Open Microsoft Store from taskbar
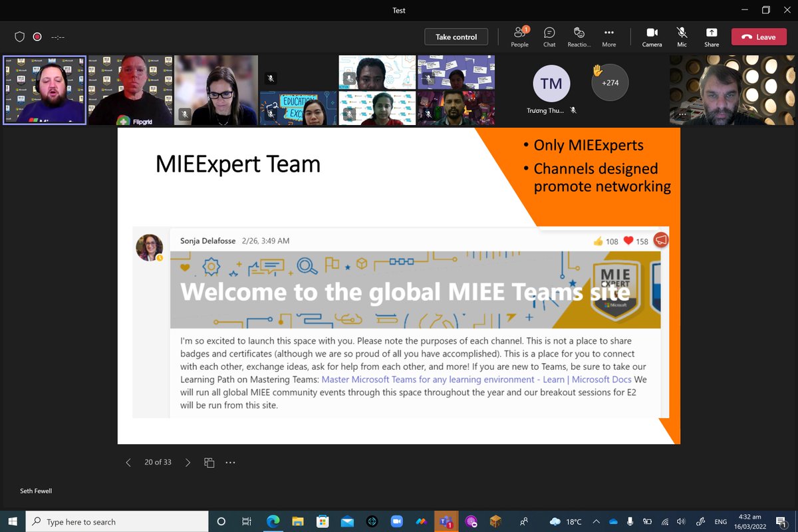 pyautogui.click(x=323, y=521)
